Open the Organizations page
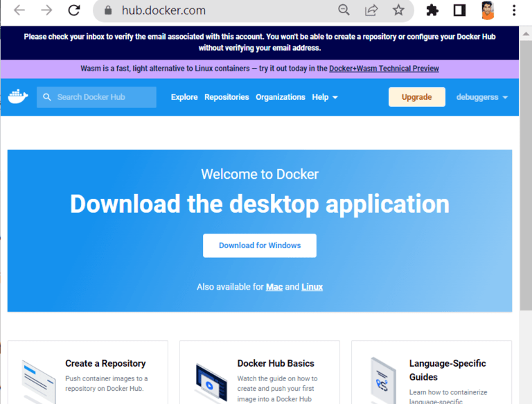The height and width of the screenshot is (404, 532). [x=281, y=97]
